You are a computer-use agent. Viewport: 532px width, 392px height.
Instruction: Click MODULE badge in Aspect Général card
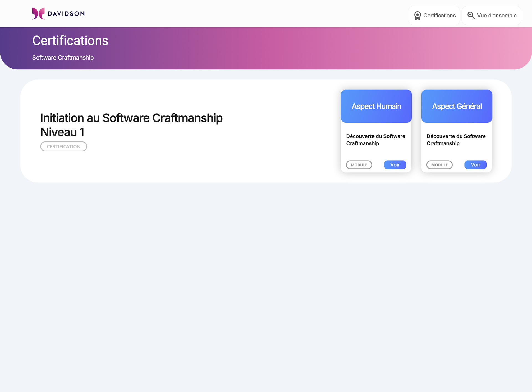coord(439,165)
